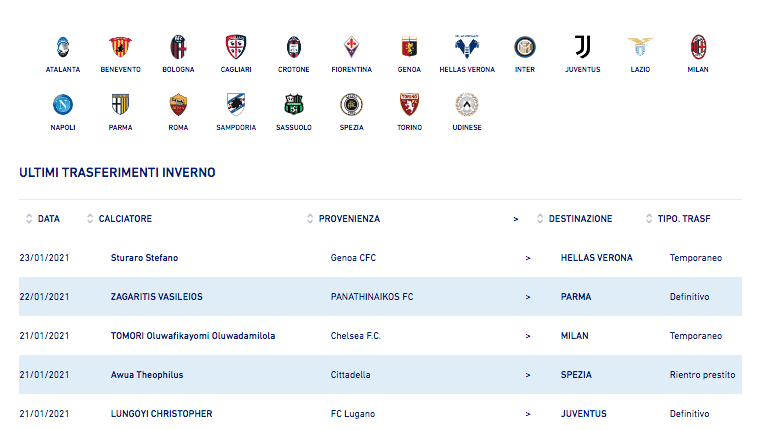Image resolution: width=758 pixels, height=430 pixels.
Task: Select the Juventus team logo
Action: point(582,47)
